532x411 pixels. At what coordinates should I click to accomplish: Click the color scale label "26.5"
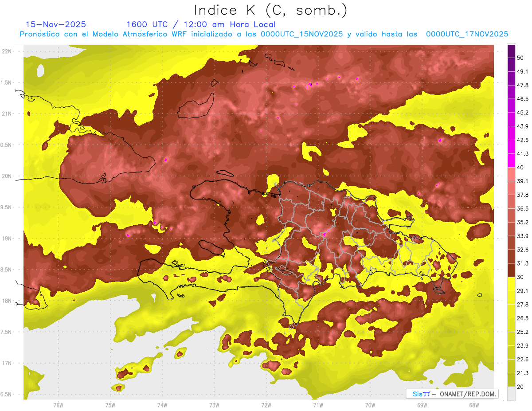[523, 318]
